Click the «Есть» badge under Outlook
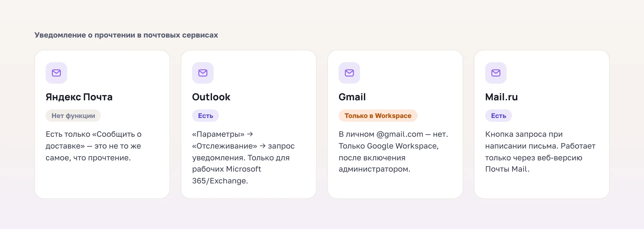Image resolution: width=644 pixels, height=229 pixels. (206, 116)
